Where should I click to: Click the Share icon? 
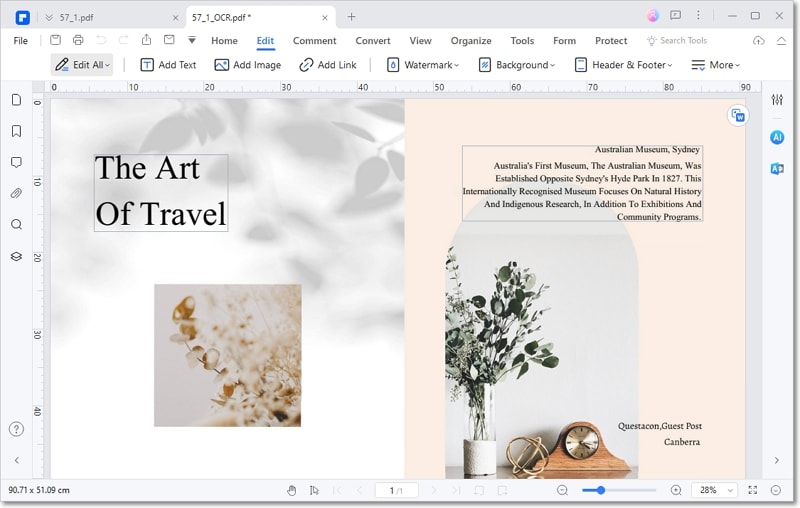[x=146, y=40]
